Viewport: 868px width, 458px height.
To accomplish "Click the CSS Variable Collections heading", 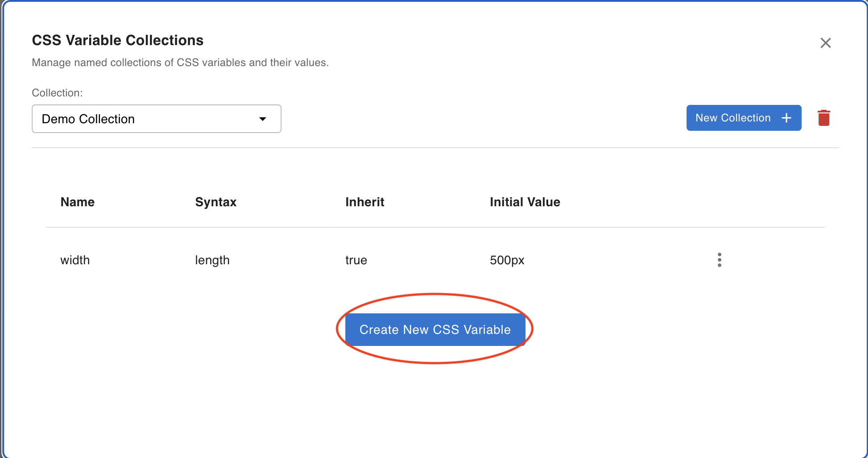I will (118, 40).
